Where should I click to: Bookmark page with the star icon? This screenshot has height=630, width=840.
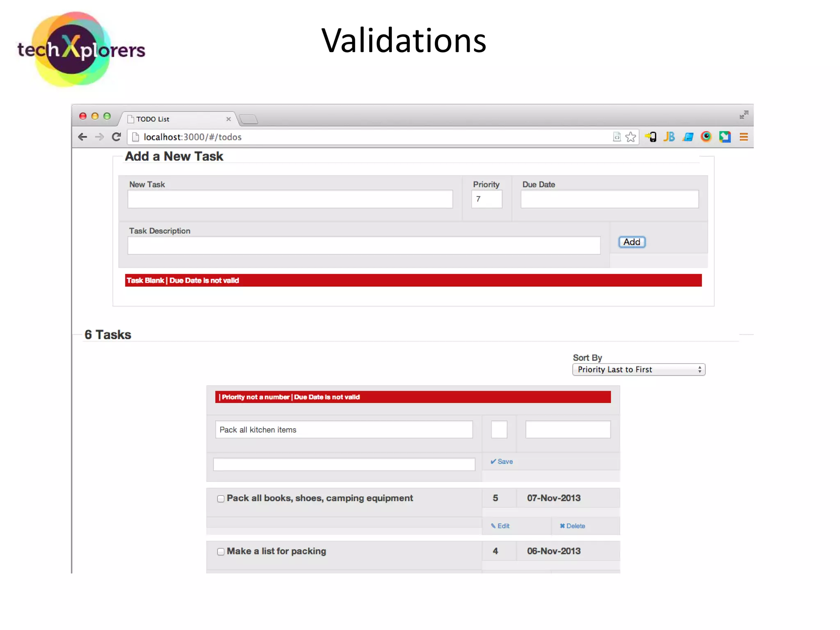tap(631, 137)
